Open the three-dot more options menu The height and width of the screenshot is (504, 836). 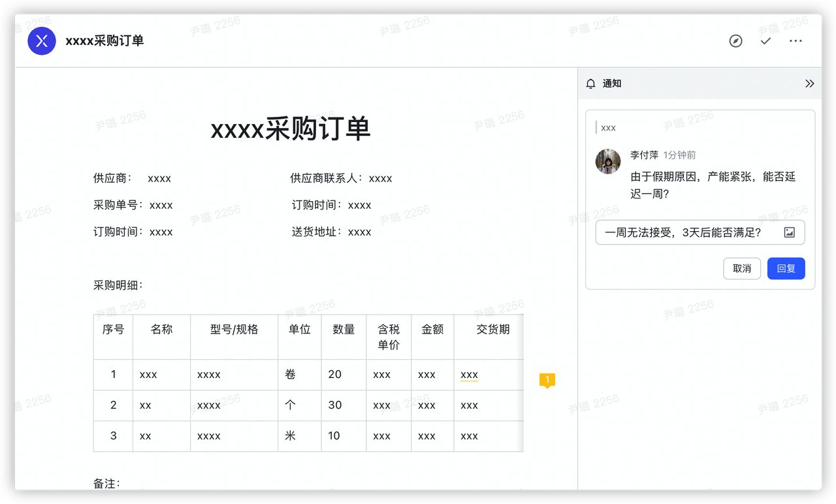[796, 41]
